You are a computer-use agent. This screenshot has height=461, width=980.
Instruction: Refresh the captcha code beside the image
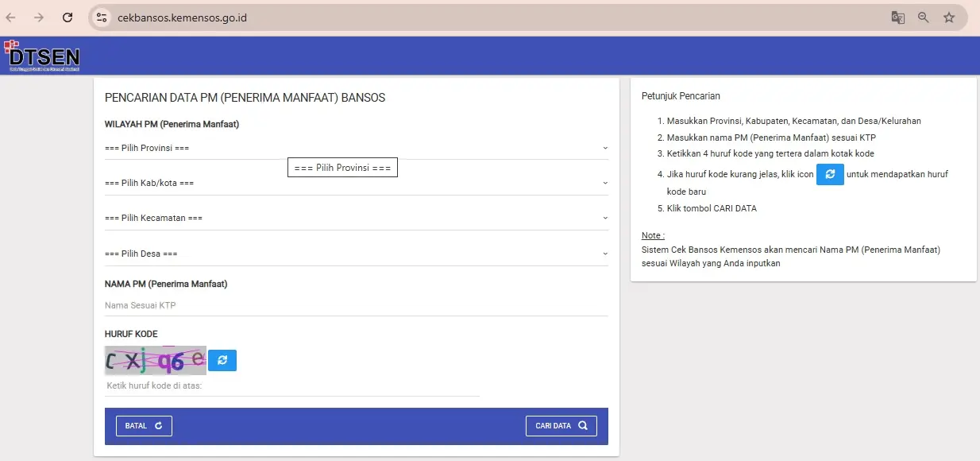[x=222, y=360]
